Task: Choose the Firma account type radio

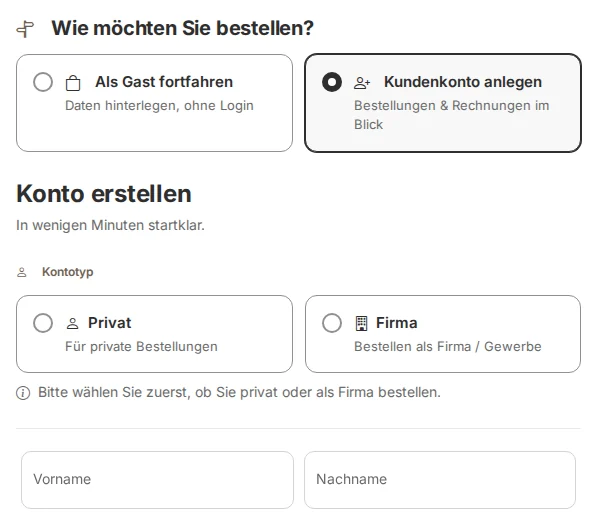Action: (x=332, y=323)
